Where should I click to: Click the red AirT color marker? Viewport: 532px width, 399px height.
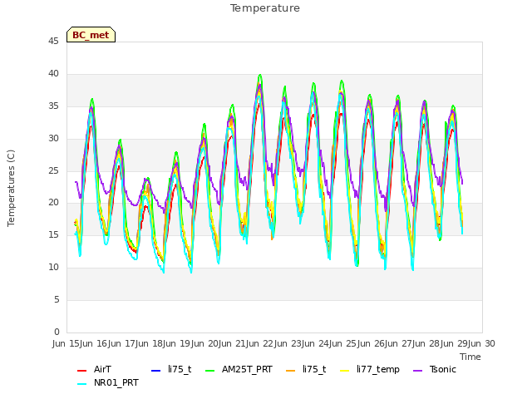coord(82,370)
